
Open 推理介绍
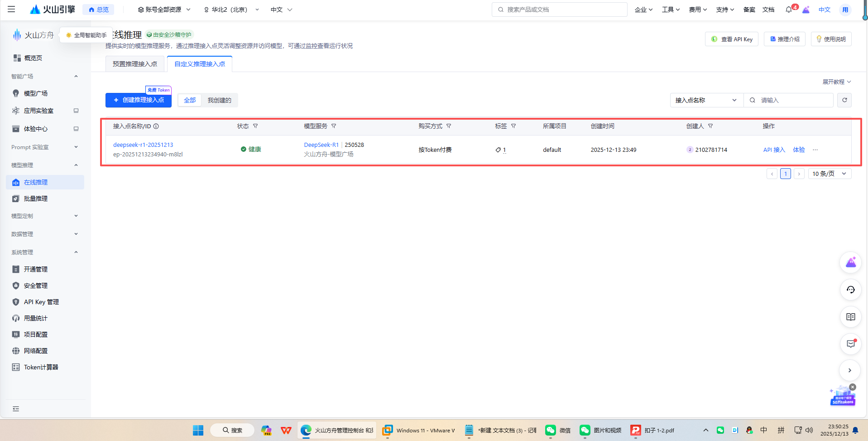click(785, 39)
